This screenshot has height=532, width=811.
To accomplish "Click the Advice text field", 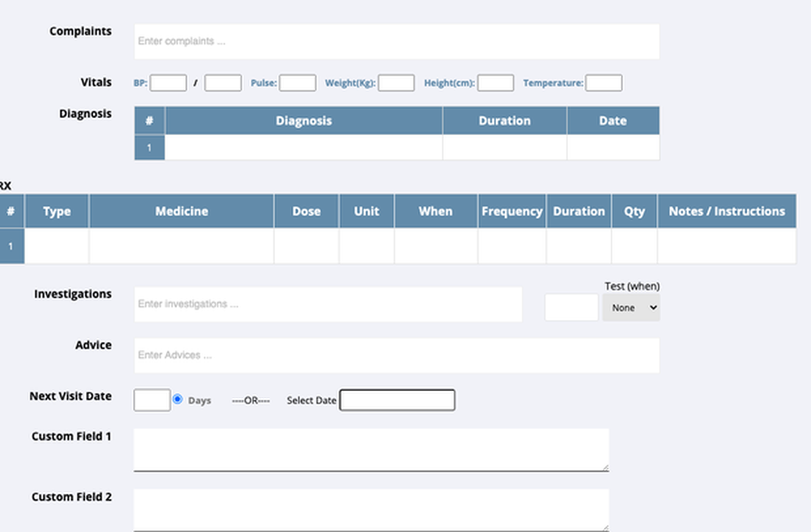I will pyautogui.click(x=397, y=356).
